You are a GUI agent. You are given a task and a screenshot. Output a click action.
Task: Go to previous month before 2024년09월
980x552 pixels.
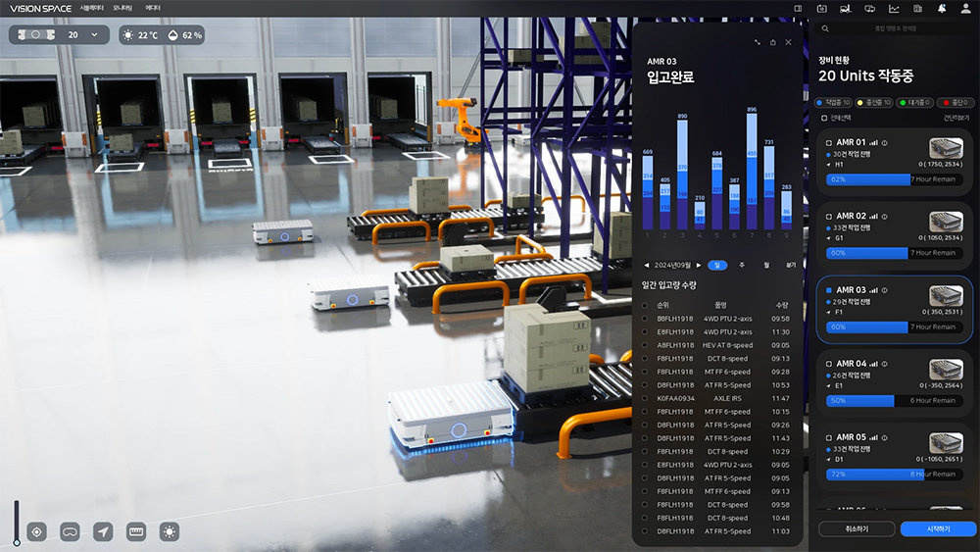(x=646, y=265)
